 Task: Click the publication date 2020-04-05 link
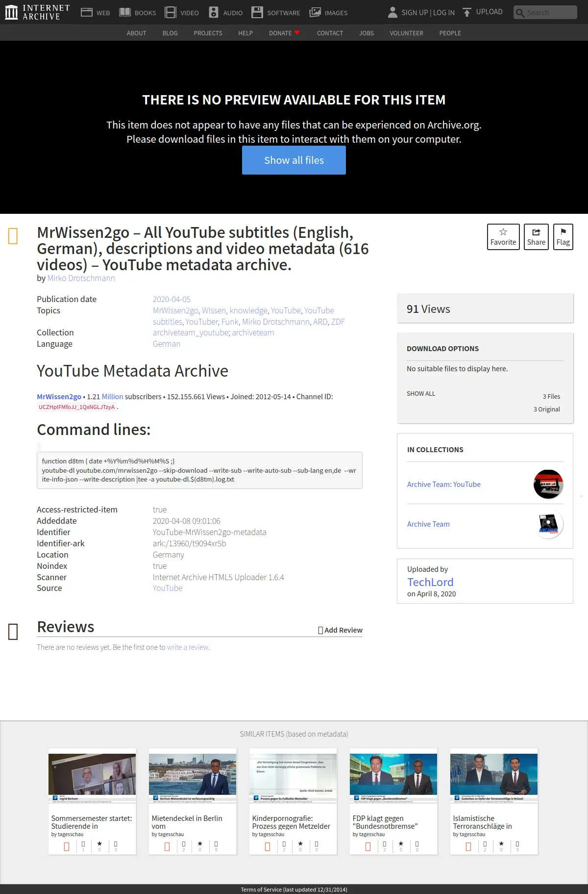[171, 299]
